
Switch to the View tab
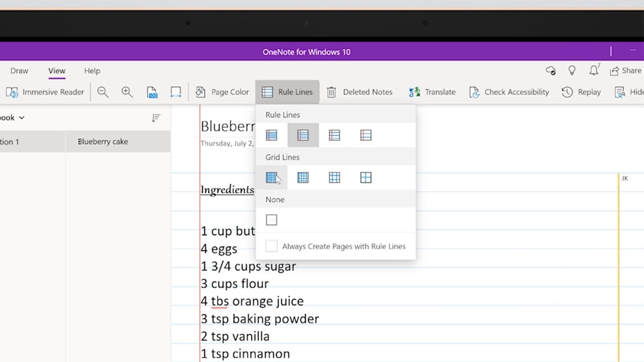57,71
